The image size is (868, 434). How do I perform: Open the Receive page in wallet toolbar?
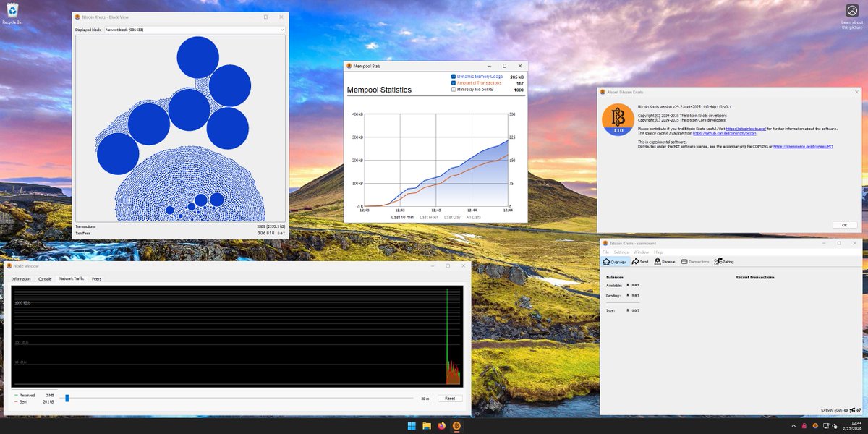click(665, 262)
